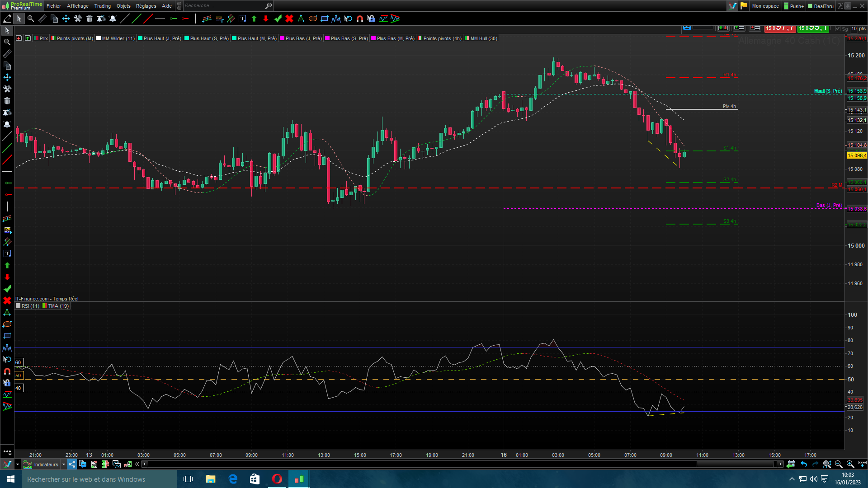Screen dimensions: 868x488
Task: Choose the text annotation tool
Action: [x=242, y=19]
